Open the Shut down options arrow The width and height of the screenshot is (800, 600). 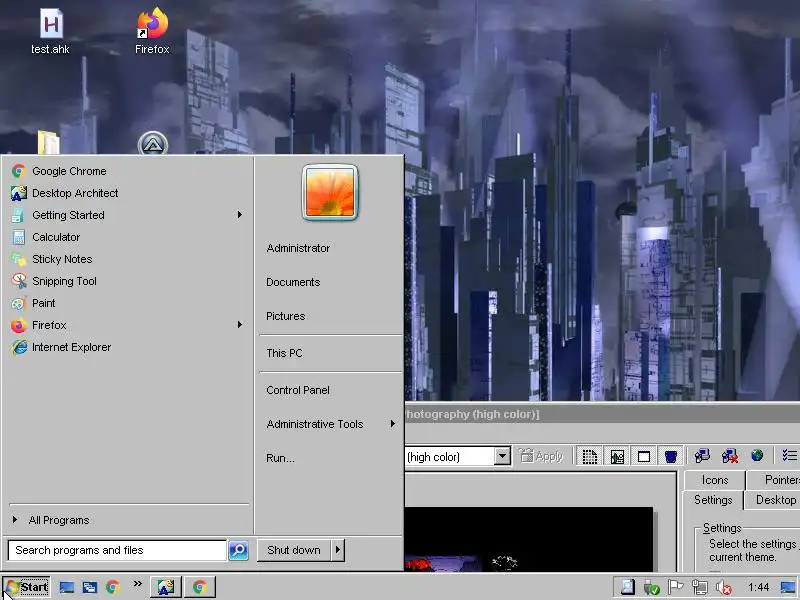(x=338, y=550)
